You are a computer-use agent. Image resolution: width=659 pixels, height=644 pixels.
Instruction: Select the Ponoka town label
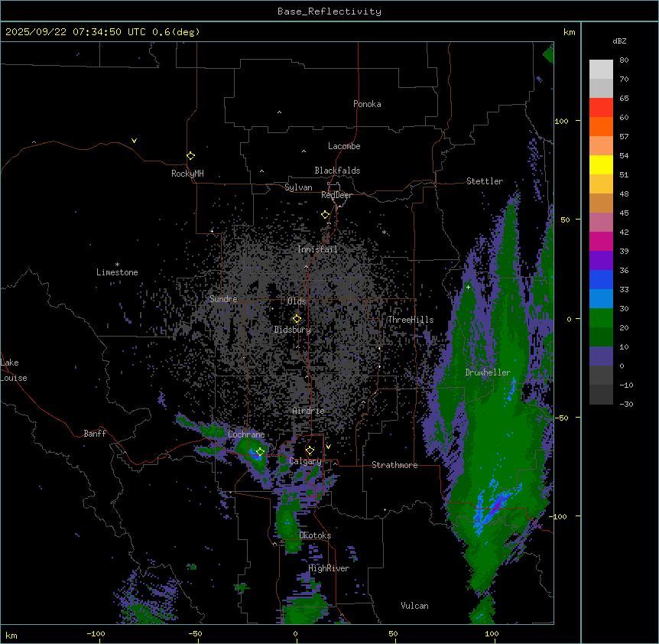(367, 104)
